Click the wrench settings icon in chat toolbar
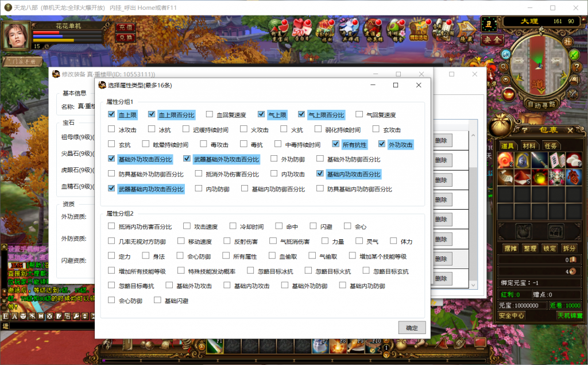Screen dimensions: 588x365 (76, 316)
